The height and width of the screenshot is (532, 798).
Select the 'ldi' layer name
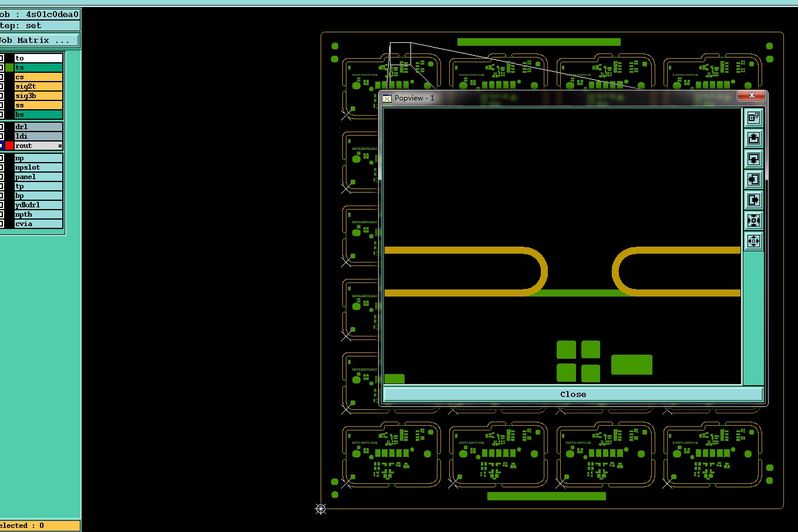(39, 136)
